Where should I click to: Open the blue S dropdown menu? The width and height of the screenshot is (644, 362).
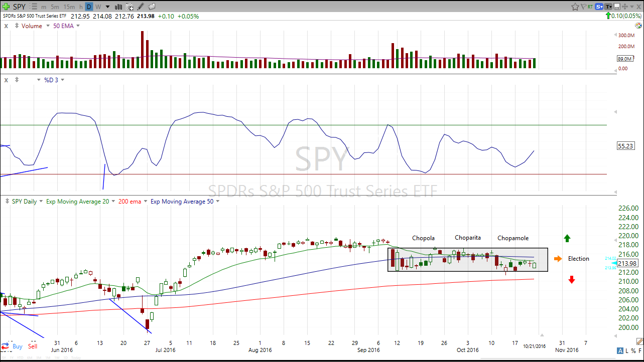pos(599,7)
